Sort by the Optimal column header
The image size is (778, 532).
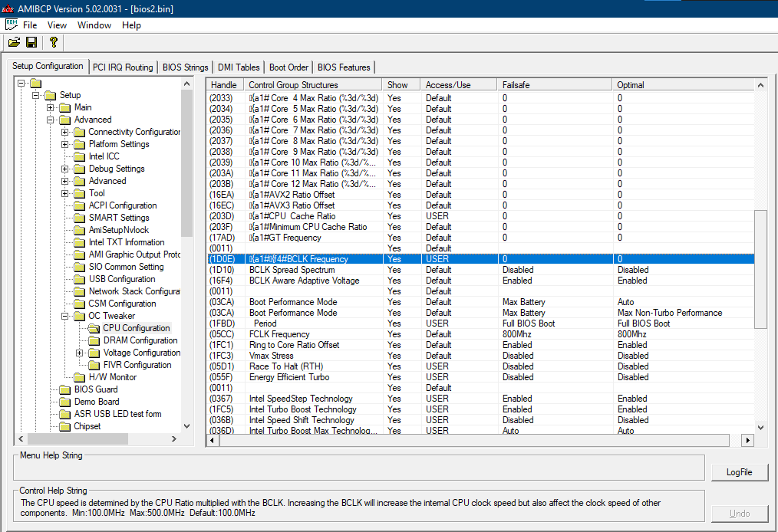(x=683, y=85)
